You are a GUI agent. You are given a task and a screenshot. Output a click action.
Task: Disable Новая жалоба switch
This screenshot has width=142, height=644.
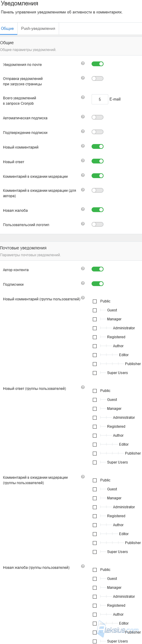[x=98, y=210]
